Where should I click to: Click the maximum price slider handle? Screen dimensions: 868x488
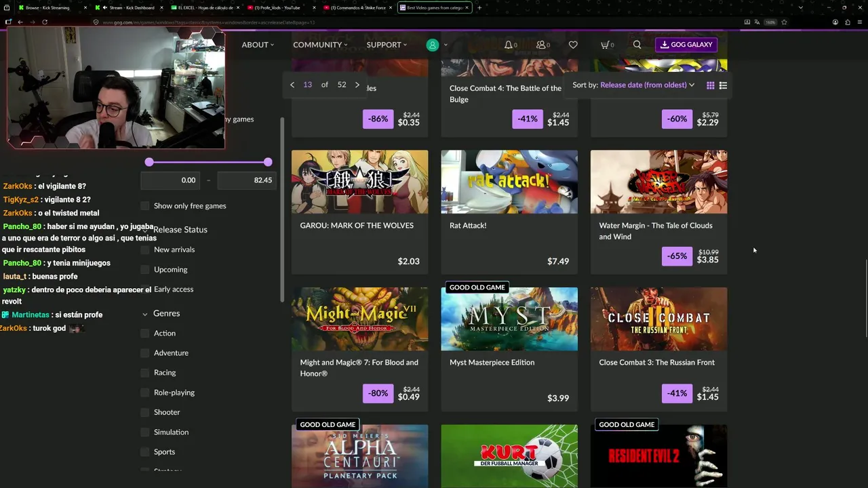point(268,162)
